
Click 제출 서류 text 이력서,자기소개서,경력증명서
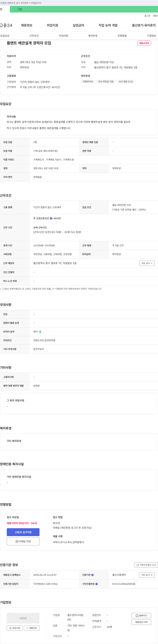pos(68,542)
